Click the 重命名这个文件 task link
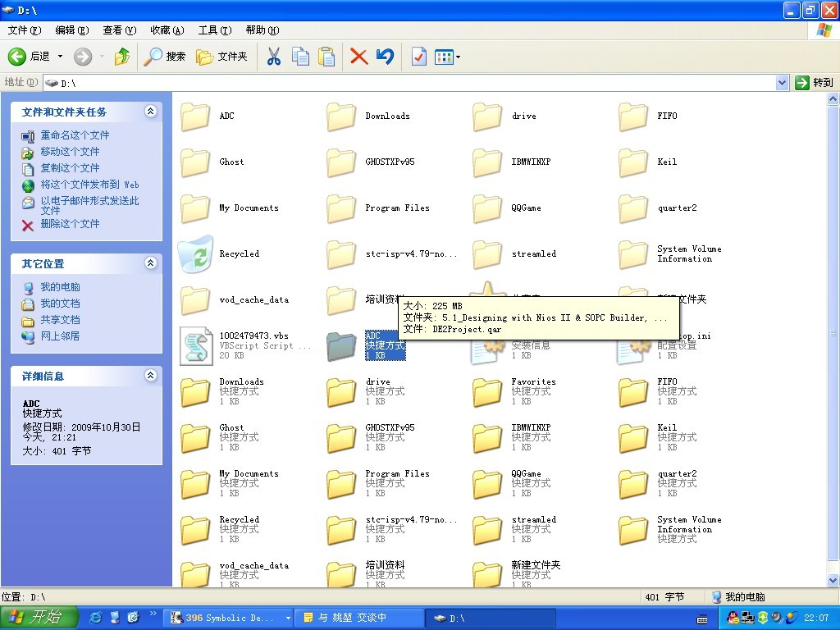The image size is (840, 630). click(x=75, y=135)
